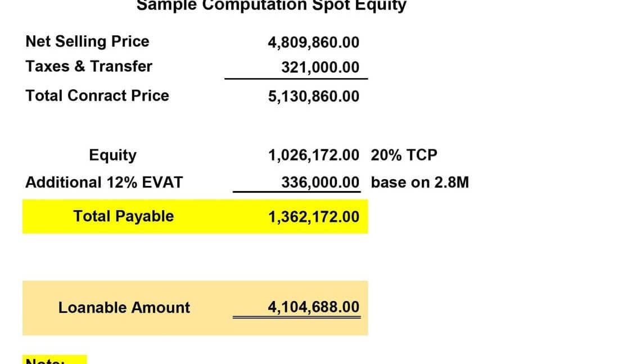Click the 1,362,172.00 total payable value
This screenshot has width=636, height=364.
313,217
